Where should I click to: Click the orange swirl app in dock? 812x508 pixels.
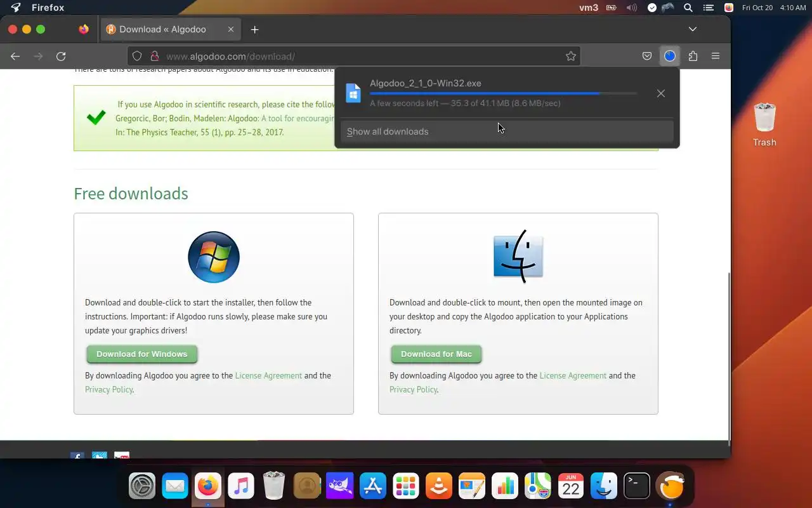tap(671, 487)
